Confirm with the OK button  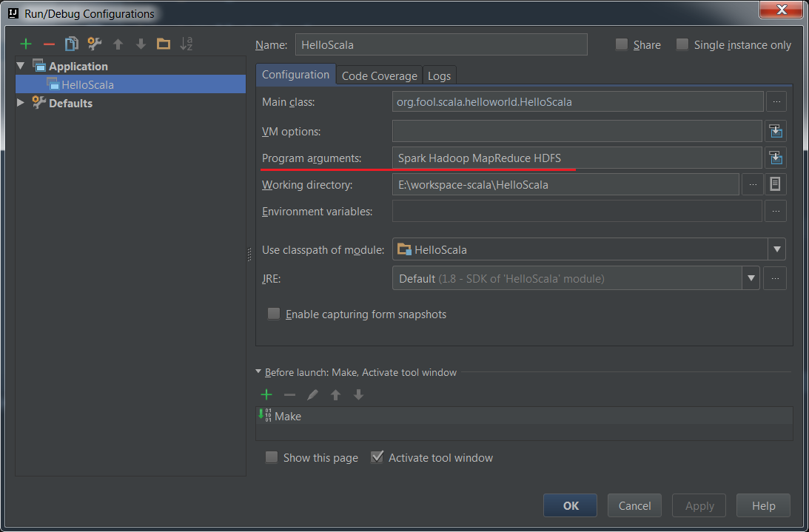(x=570, y=505)
